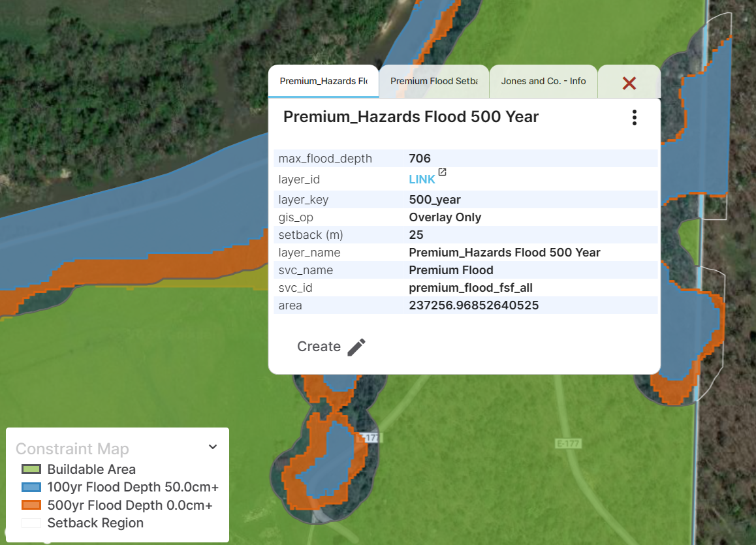Select the area value in the info panel
This screenshot has height=545, width=756.
point(473,305)
